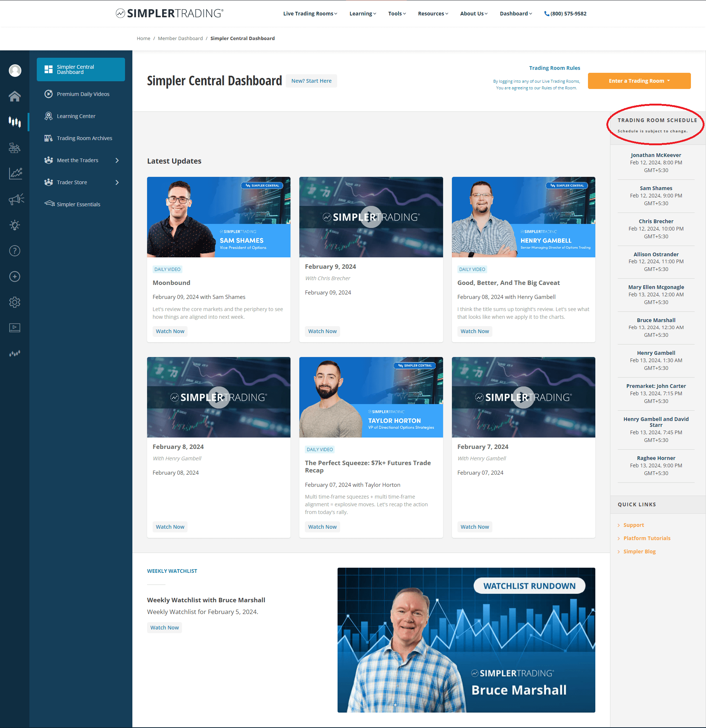The width and height of the screenshot is (706, 728).
Task: Click the home icon in left sidebar
Action: pos(14,96)
